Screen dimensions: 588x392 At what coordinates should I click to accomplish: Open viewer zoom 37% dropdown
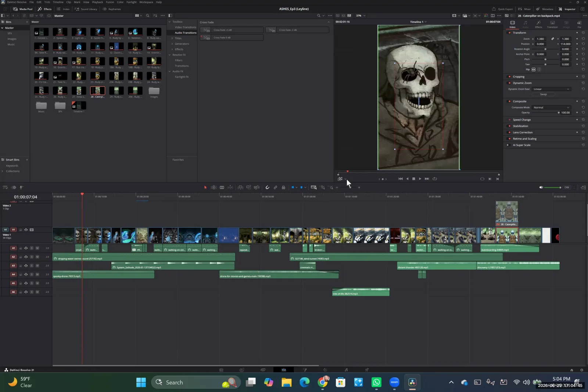(x=361, y=16)
